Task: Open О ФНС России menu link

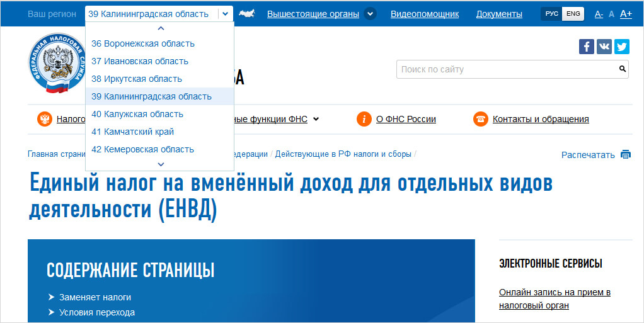Action: click(x=406, y=119)
